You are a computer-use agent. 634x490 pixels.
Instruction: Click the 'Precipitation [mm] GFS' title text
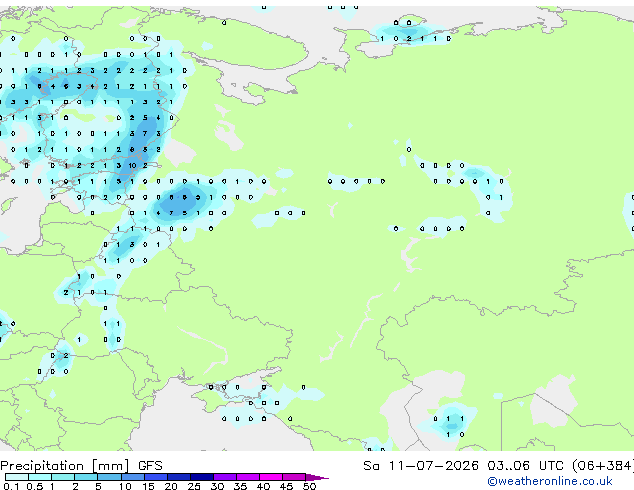[x=81, y=466]
